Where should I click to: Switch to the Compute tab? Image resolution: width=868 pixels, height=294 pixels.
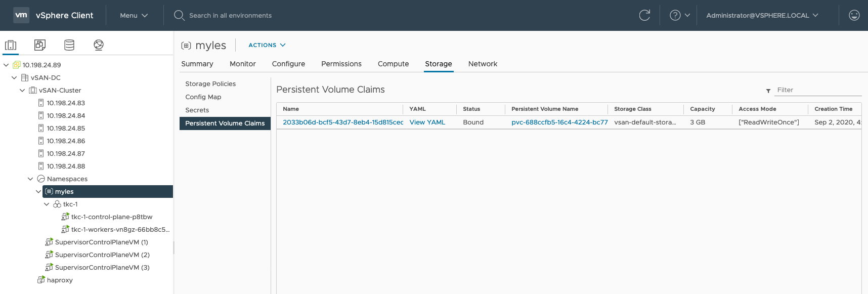pos(394,64)
